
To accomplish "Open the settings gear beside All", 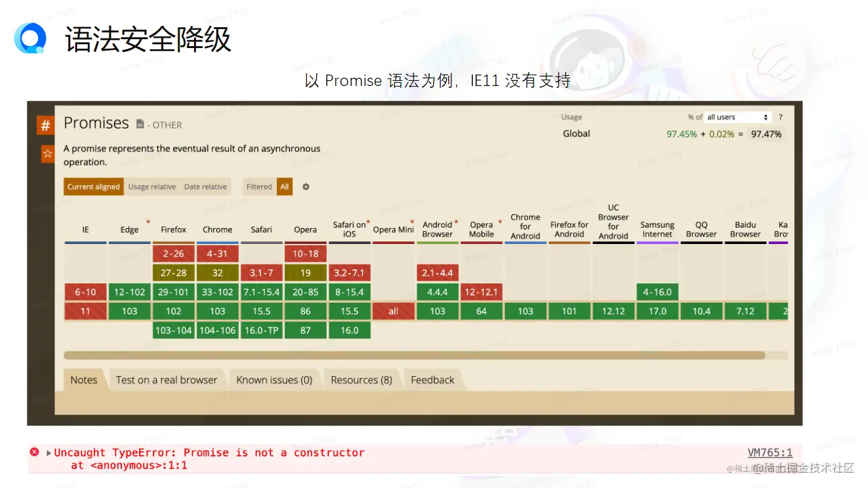I will point(306,186).
